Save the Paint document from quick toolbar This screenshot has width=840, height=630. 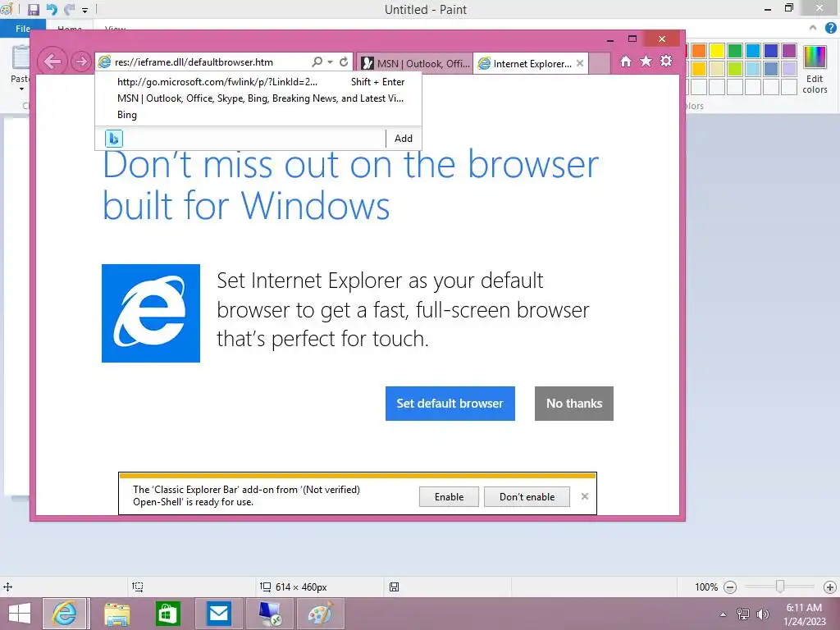(x=33, y=10)
